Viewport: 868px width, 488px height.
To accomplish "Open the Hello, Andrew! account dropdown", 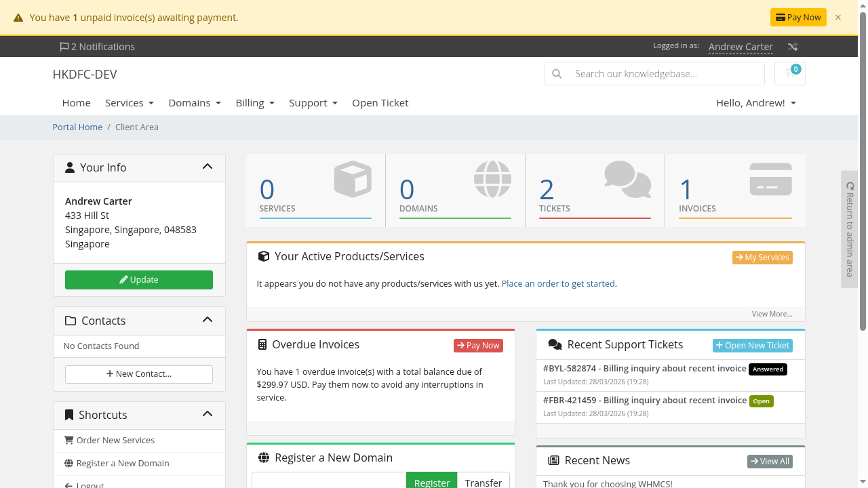I will [756, 103].
